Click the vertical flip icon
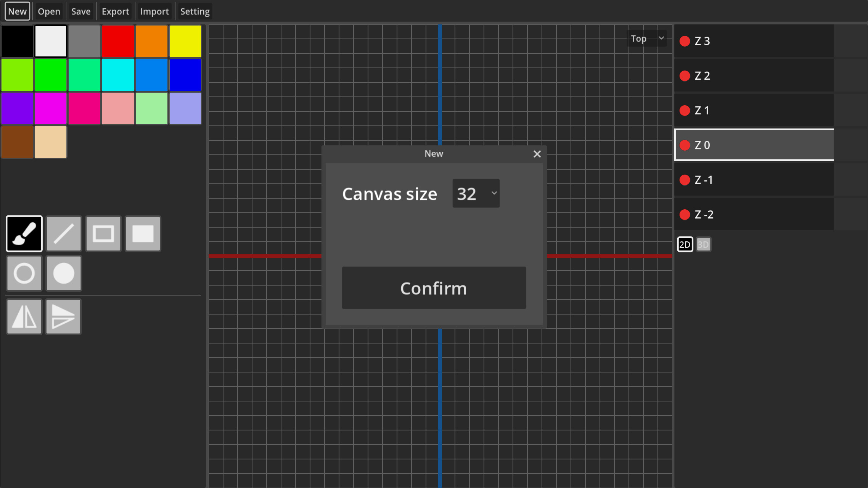Screen dimensions: 868x488 [63, 316]
